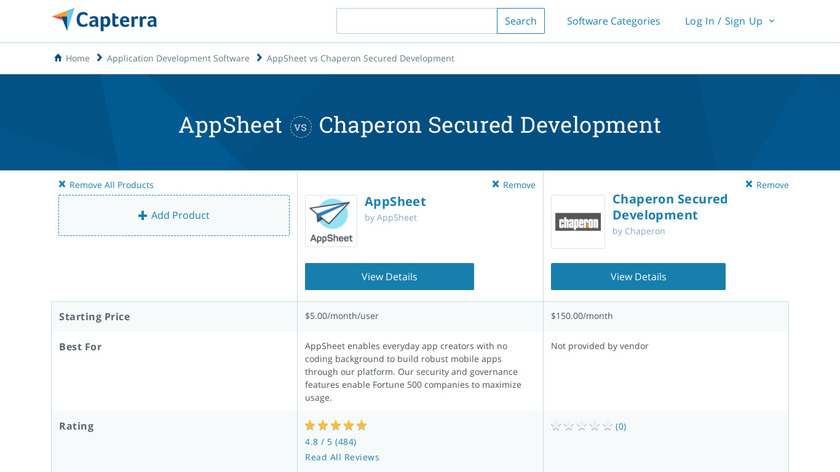The height and width of the screenshot is (472, 840).
Task: Click AppSheet vs Chaperon breadcrumb text
Action: (x=361, y=58)
